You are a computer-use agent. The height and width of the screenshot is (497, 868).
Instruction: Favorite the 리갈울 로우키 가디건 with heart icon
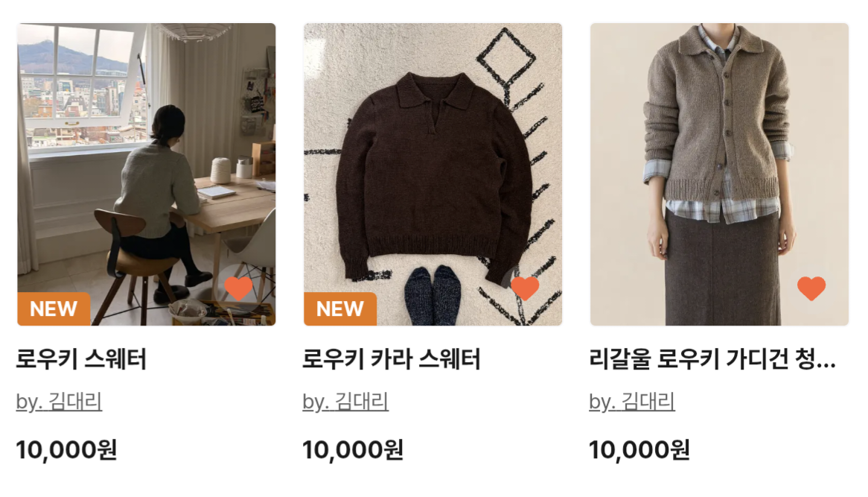click(811, 288)
